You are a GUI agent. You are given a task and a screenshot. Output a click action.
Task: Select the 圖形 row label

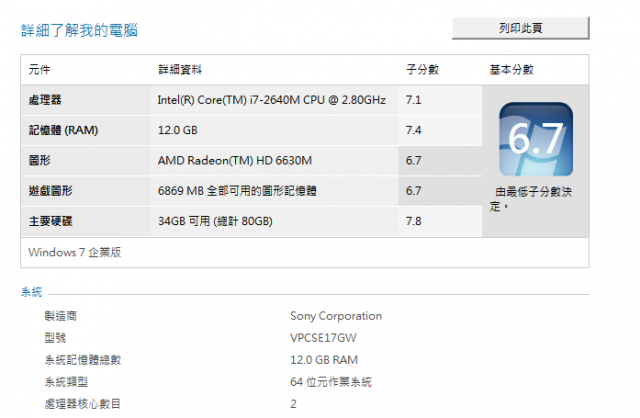pyautogui.click(x=40, y=160)
